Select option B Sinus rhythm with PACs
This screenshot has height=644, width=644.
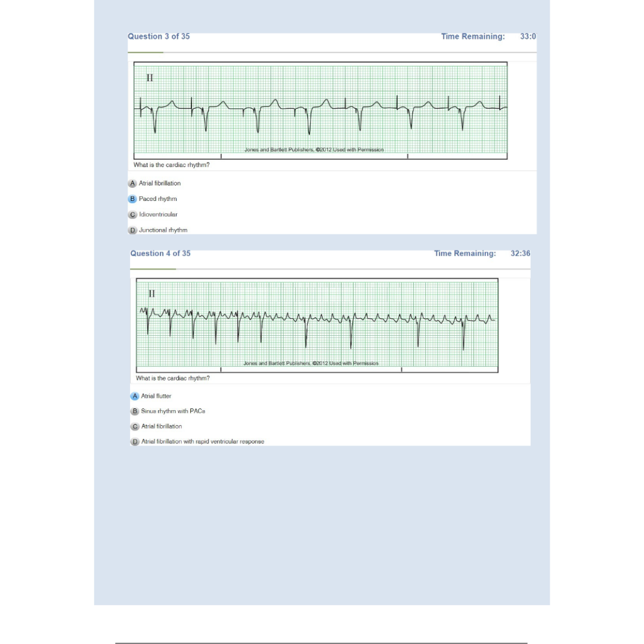[168, 411]
